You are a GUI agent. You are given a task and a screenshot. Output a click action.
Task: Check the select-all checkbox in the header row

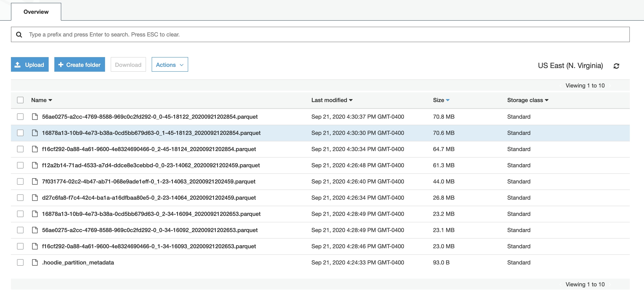(20, 100)
